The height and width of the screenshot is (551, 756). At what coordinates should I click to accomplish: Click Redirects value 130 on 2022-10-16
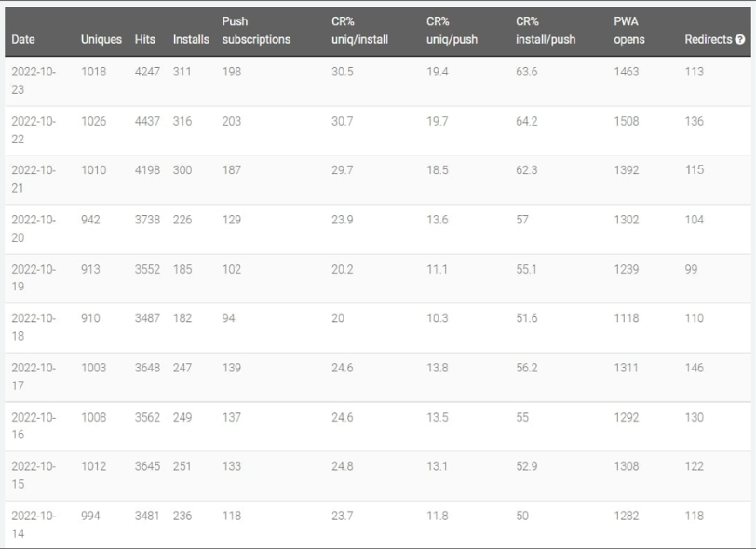click(x=695, y=418)
